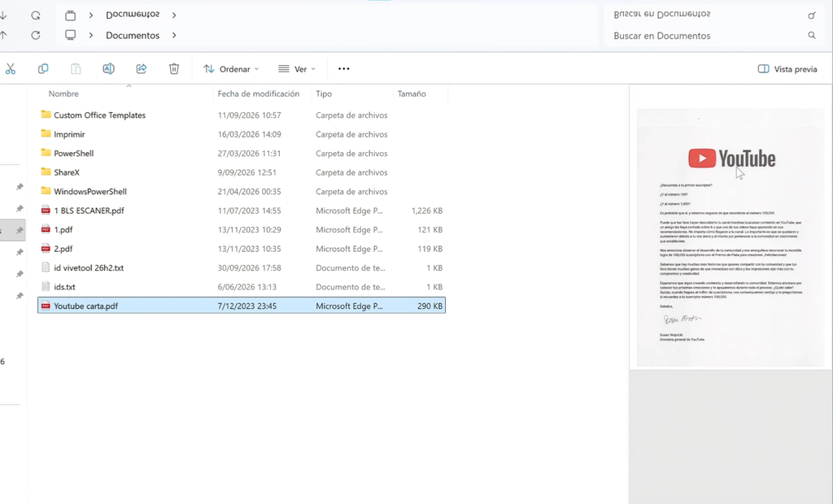Click the Delete trash can icon
Image resolution: width=833 pixels, height=504 pixels.
pos(174,68)
